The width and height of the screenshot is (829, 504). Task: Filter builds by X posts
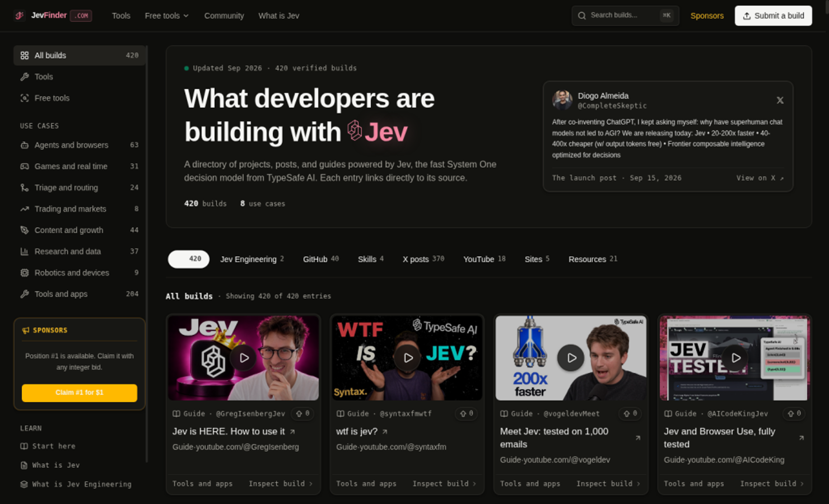pyautogui.click(x=423, y=259)
